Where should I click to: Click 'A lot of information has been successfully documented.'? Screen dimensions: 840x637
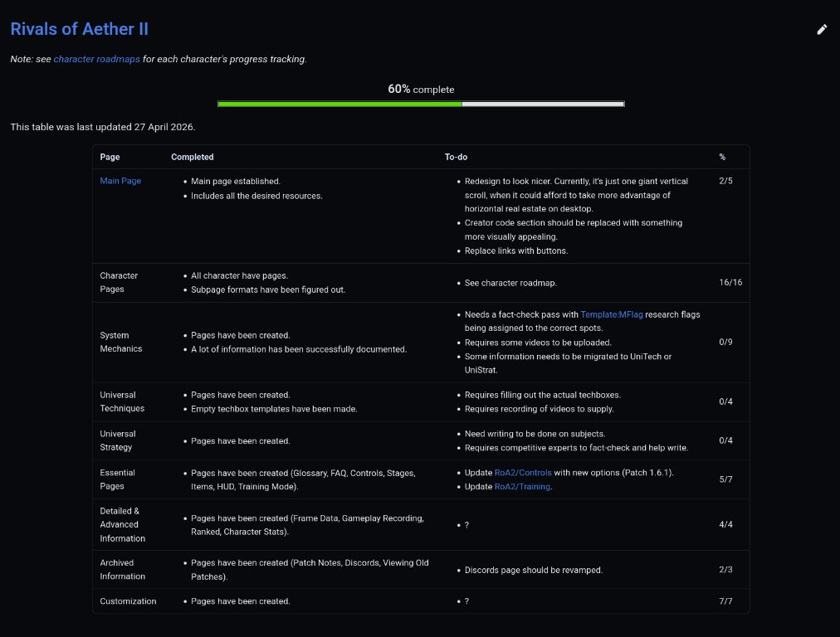click(x=299, y=349)
